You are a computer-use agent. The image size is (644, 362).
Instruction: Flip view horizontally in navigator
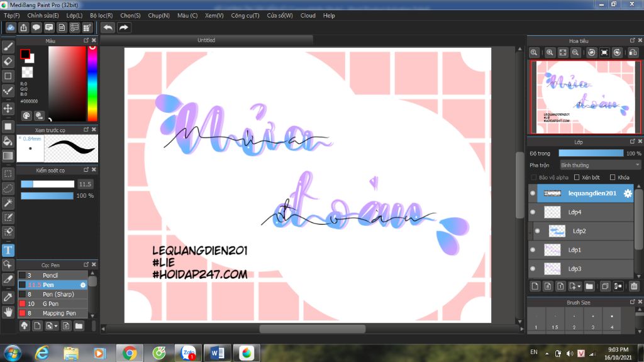point(633,53)
